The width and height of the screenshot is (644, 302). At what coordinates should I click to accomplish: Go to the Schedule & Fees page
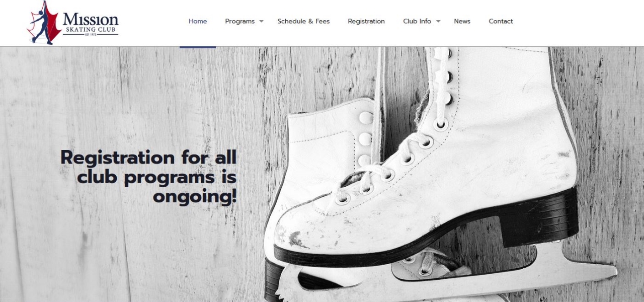(x=303, y=21)
